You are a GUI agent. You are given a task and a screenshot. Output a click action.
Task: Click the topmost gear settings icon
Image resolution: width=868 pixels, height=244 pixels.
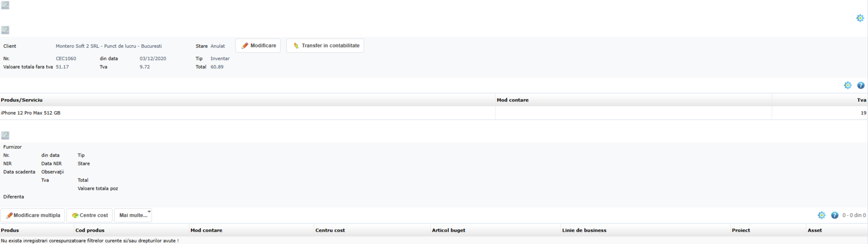pos(860,18)
